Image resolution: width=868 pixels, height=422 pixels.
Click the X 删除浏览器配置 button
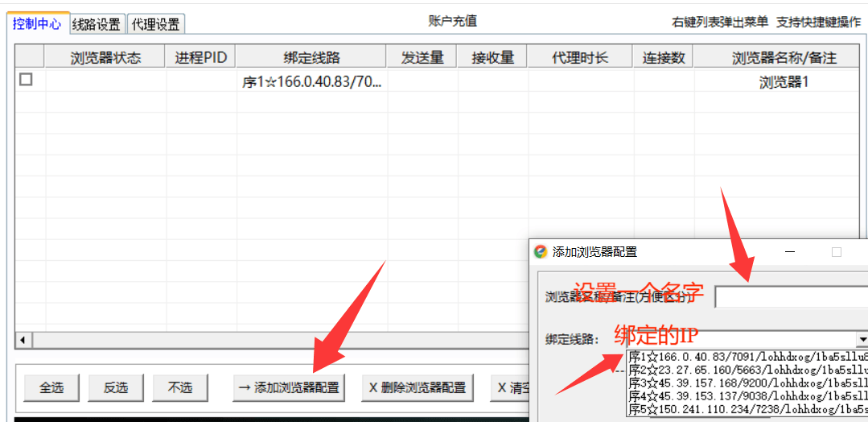pos(418,387)
